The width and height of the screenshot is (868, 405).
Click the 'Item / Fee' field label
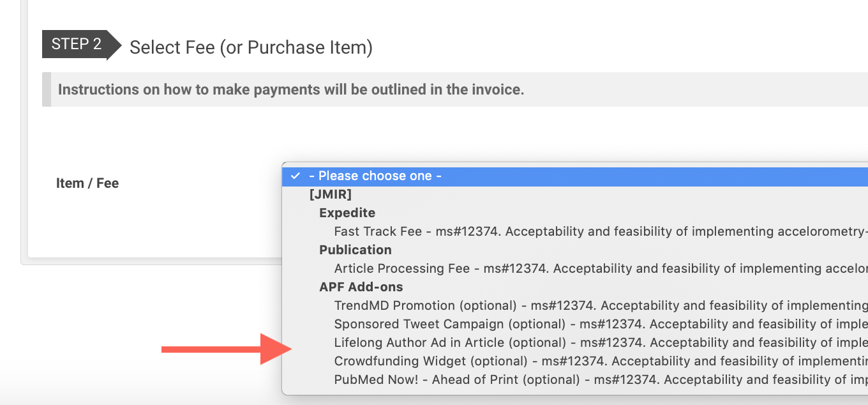(87, 183)
